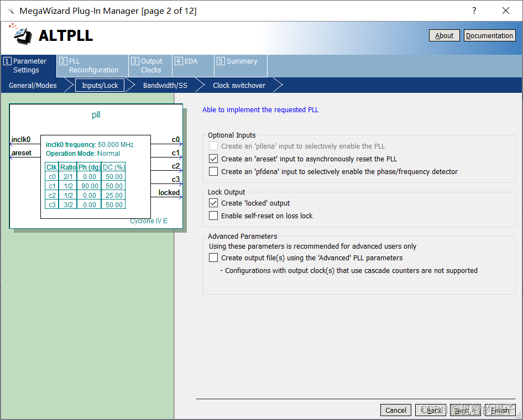The width and height of the screenshot is (523, 420).
Task: Proceed with the Next button
Action: 466,410
